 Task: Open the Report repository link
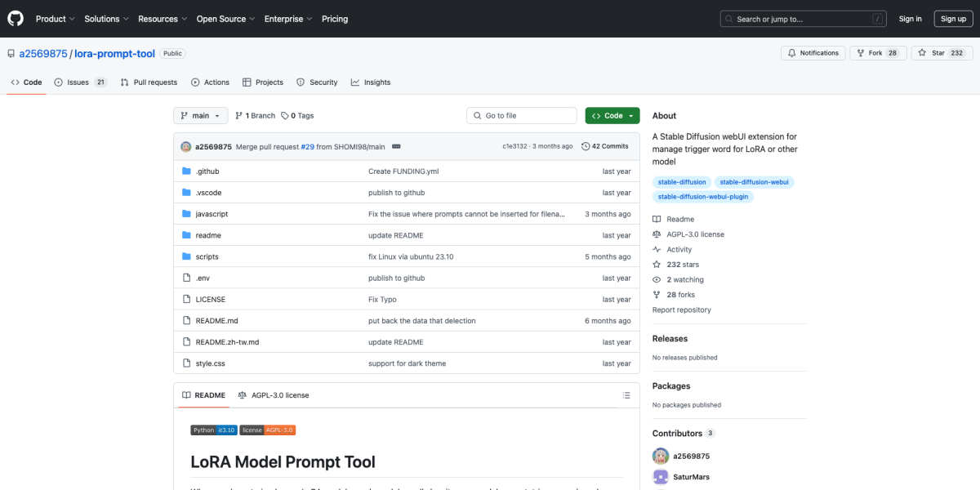681,310
